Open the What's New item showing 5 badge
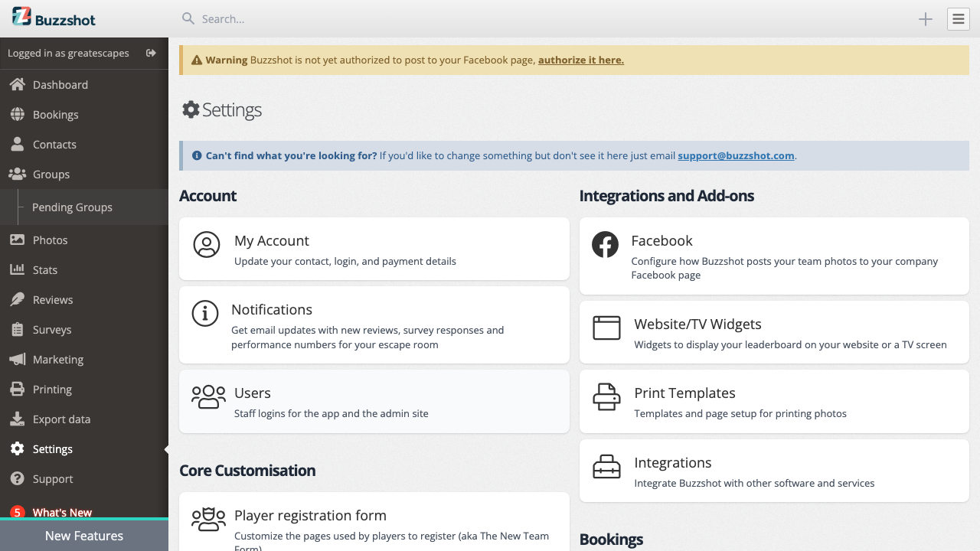Screen dimensions: 980x551 (x=61, y=512)
